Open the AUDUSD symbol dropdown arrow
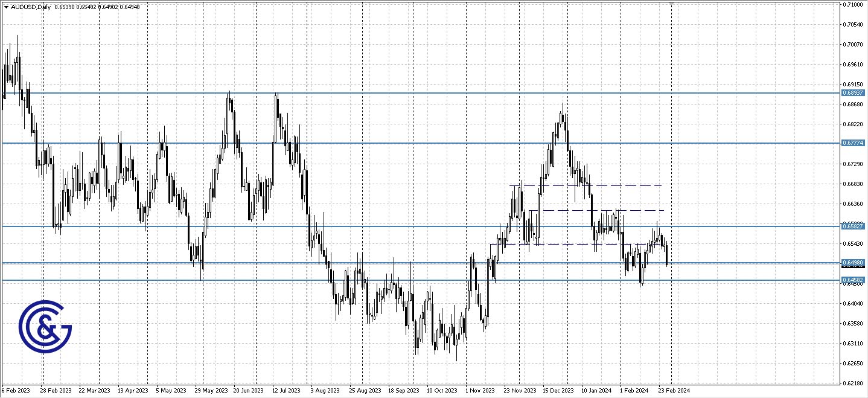Screen dimensions: 868x398 [5, 5]
